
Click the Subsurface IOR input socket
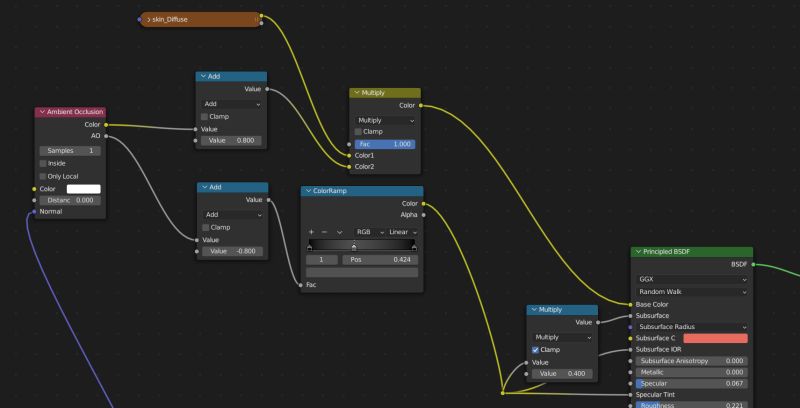coord(631,350)
